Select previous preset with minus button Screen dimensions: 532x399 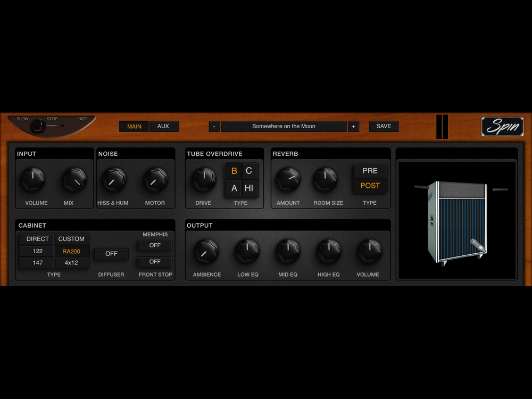(214, 126)
